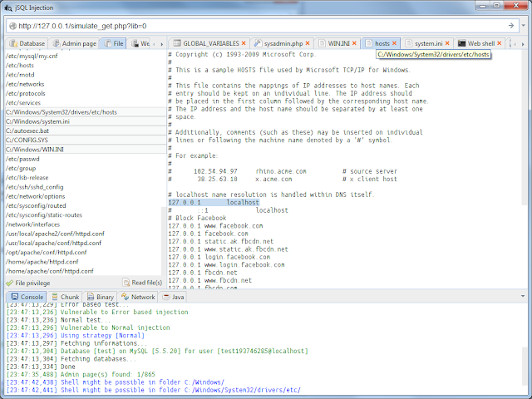Select /etc/services in the file list
Viewport: 532px width, 399px height.
click(83, 102)
